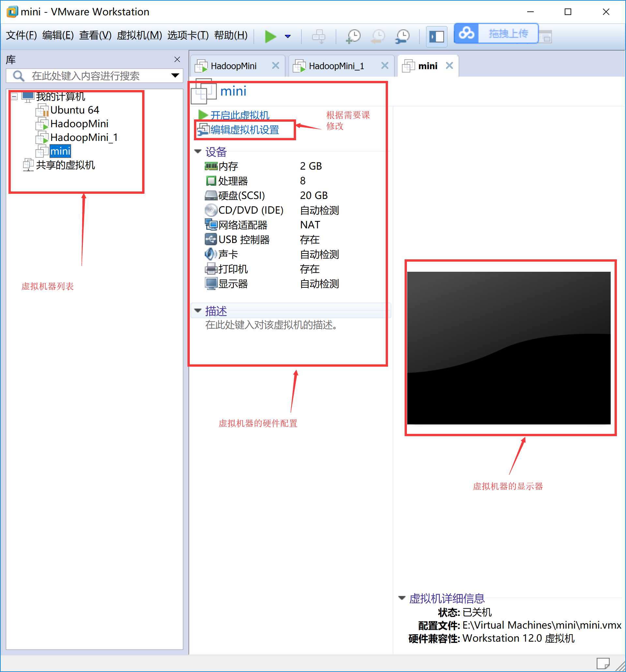626x672 pixels.
Task: Click the CD/DVD (IDE) device row
Action: (x=272, y=210)
